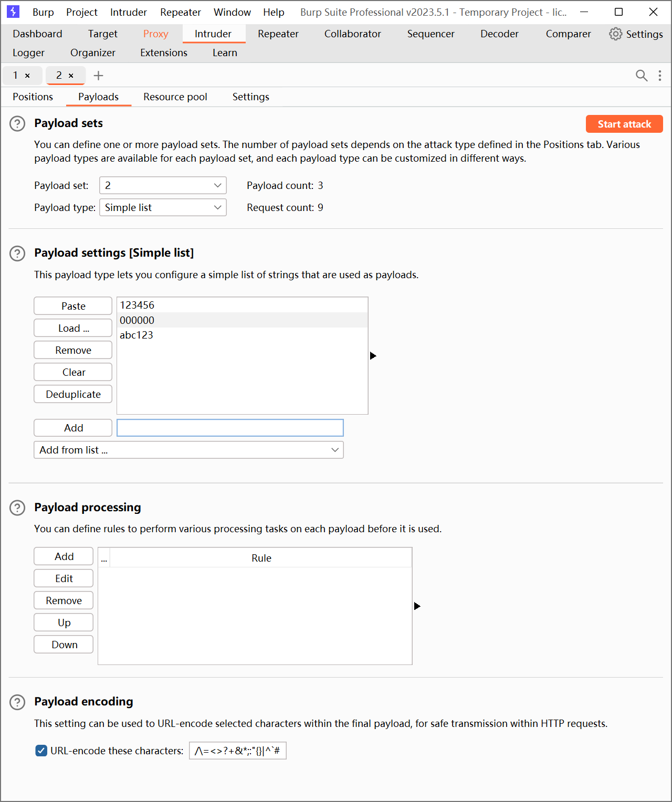Click the Burp Suite logo icon

point(13,12)
